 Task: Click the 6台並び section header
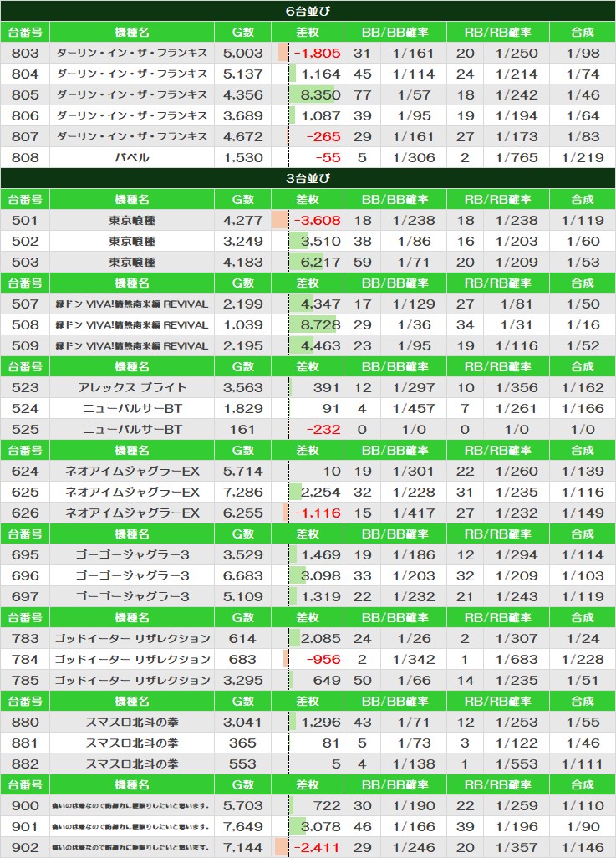[x=308, y=11]
